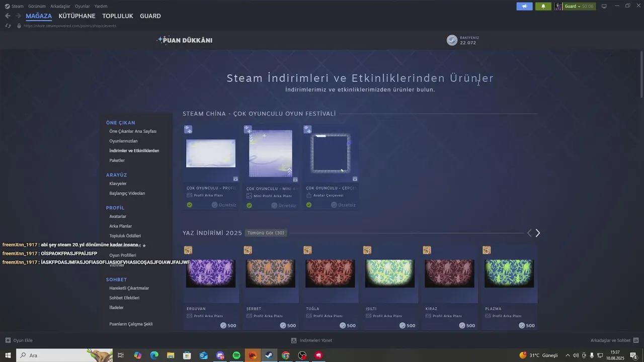
Task: Open Microsoft Edge from the taskbar
Action: 154,355
